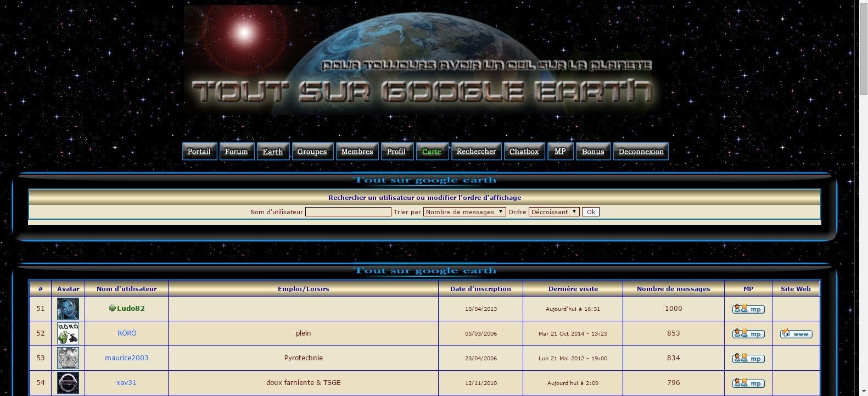Open the Groupes page

click(312, 152)
